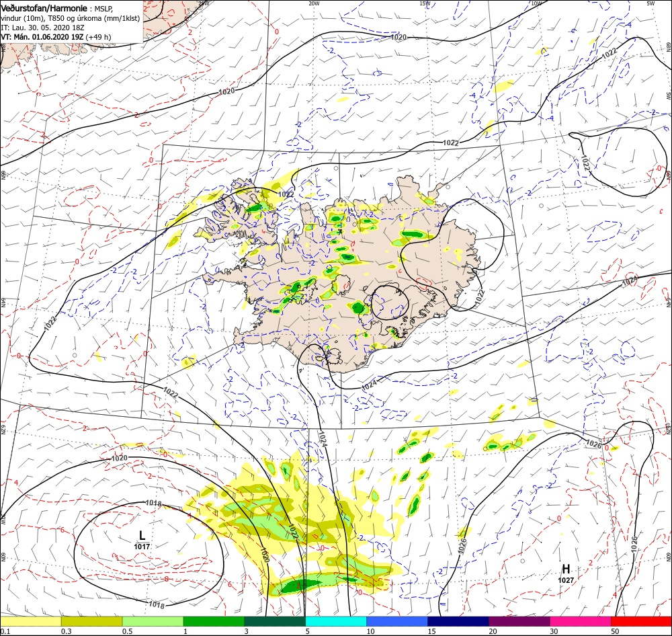Click the low pressure 'L' symbol
Screen dimensions: 672x636
142,535
